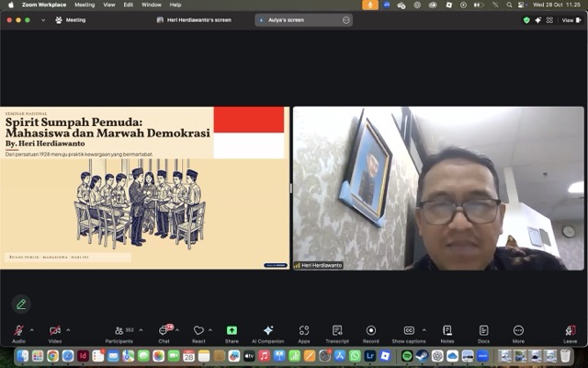The height and width of the screenshot is (368, 588).
Task: Switch to Heri Herdiawanto's screen tab
Action: click(194, 20)
